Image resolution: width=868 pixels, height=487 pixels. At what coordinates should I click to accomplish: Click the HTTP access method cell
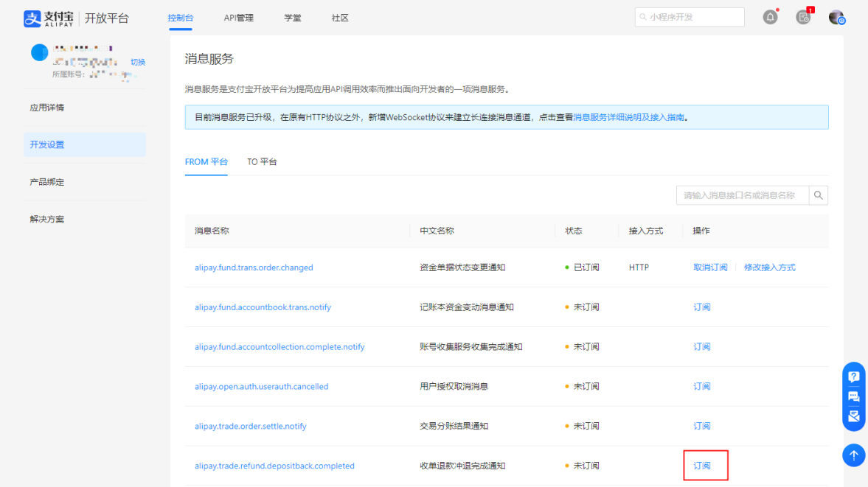639,267
